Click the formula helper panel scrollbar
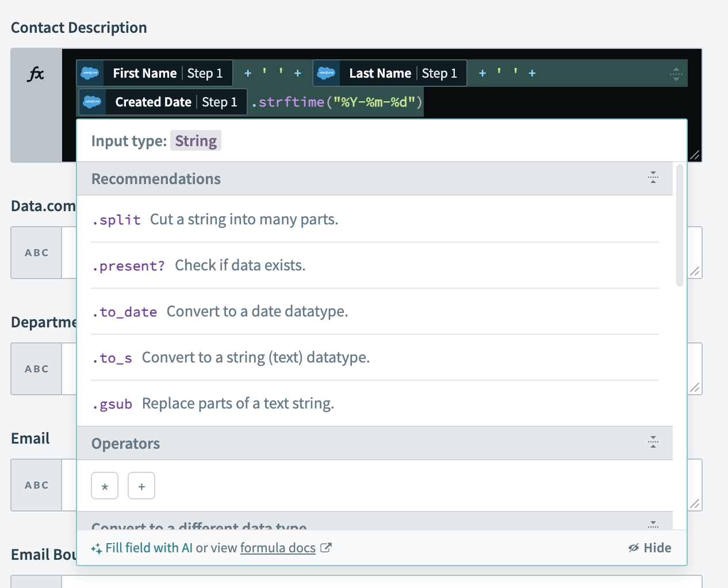Image resolution: width=728 pixels, height=588 pixels. [679, 226]
